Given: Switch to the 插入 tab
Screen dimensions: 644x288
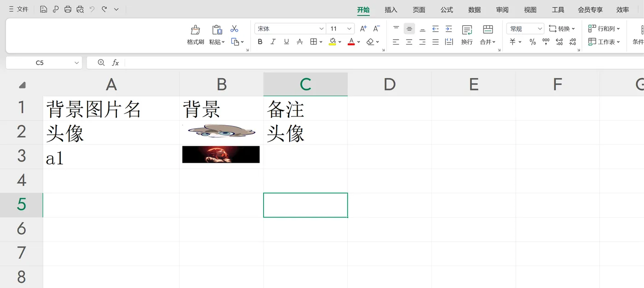Looking at the screenshot, I should point(391,10).
